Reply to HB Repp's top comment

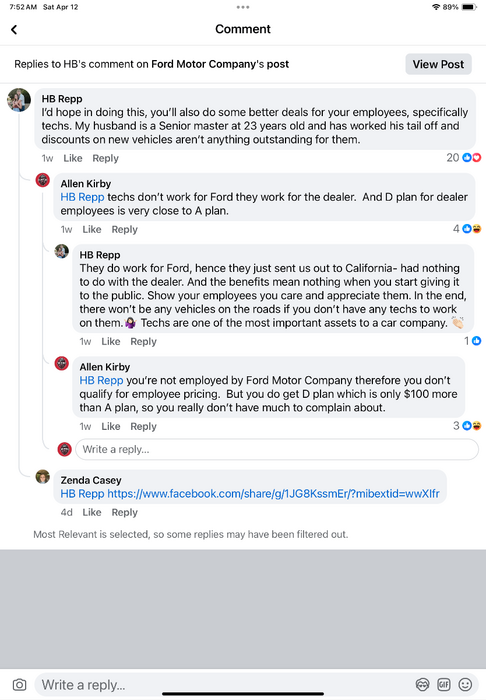[x=105, y=158]
